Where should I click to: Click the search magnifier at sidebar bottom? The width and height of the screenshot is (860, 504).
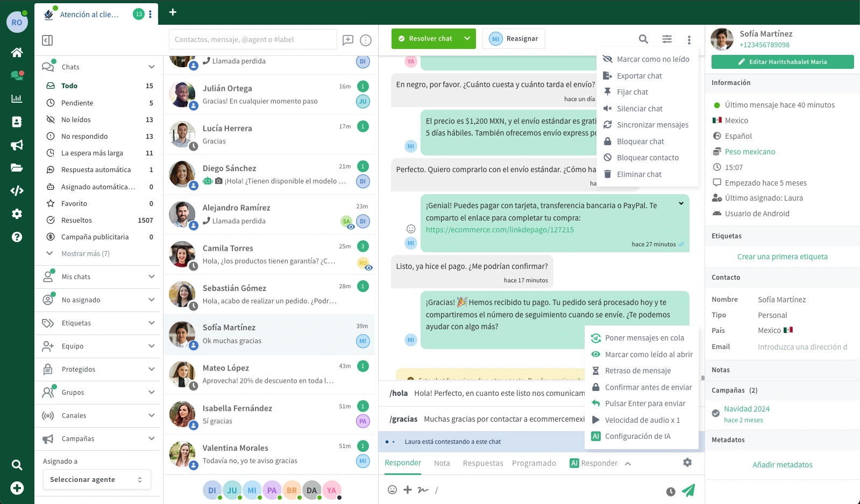point(17,465)
